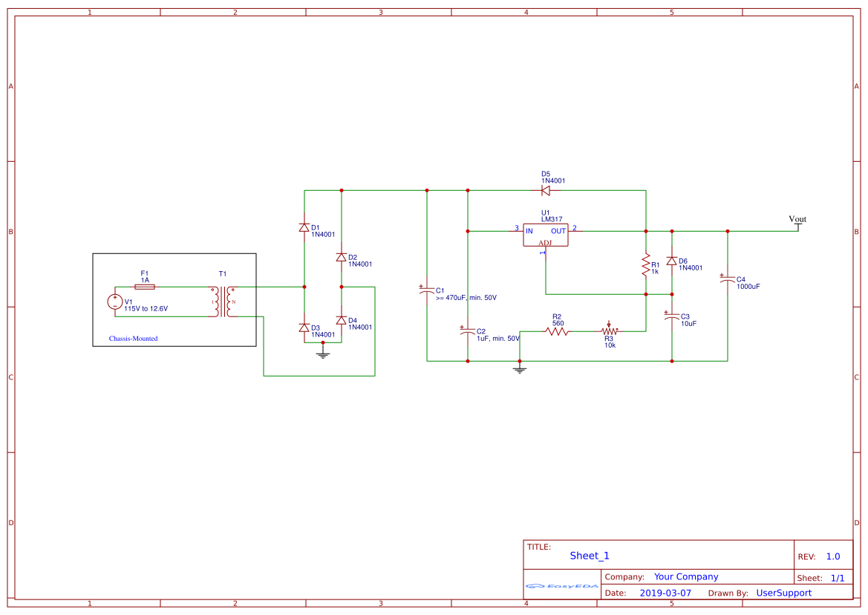Select the 1000uF capacitor C4 symbol
This screenshot has width=868, height=615.
pos(728,280)
